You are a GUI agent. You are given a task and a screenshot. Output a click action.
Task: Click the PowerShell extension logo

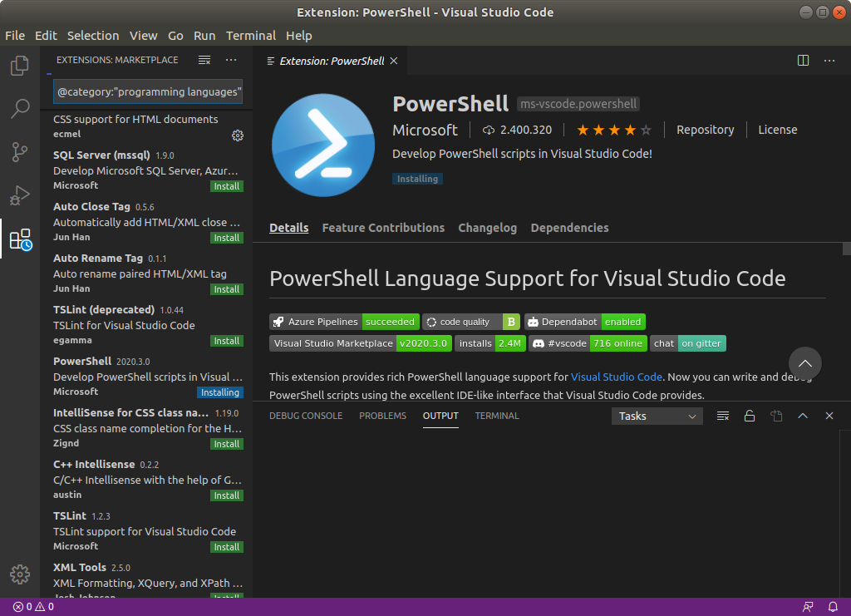[x=323, y=145]
